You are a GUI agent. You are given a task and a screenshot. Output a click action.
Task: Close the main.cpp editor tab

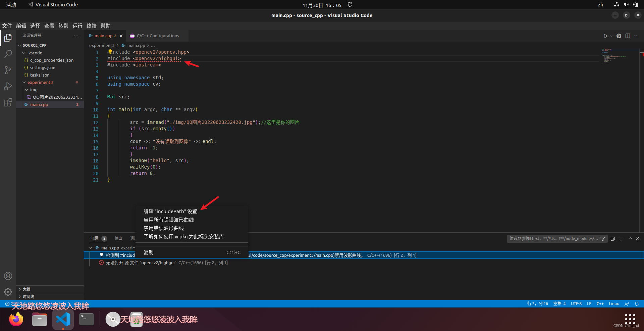click(121, 36)
